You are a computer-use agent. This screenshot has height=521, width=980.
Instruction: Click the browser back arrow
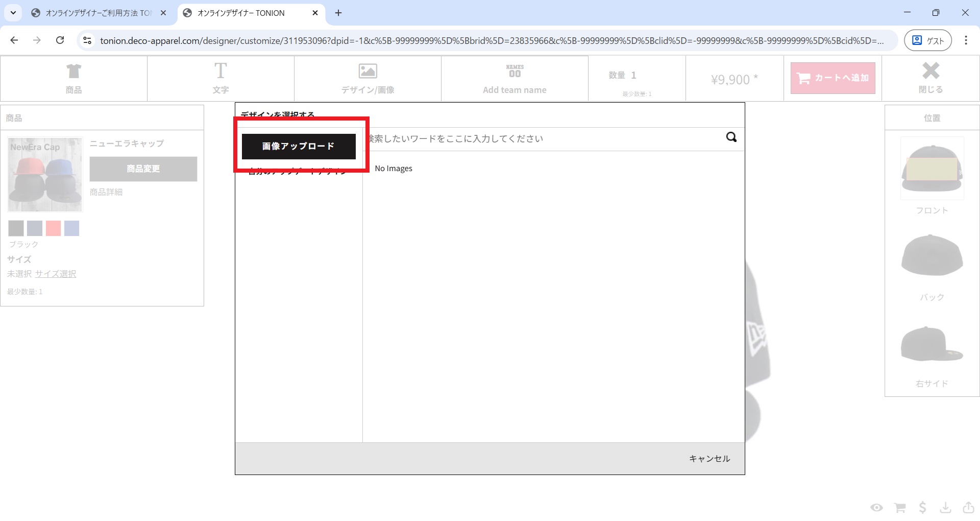pos(14,40)
